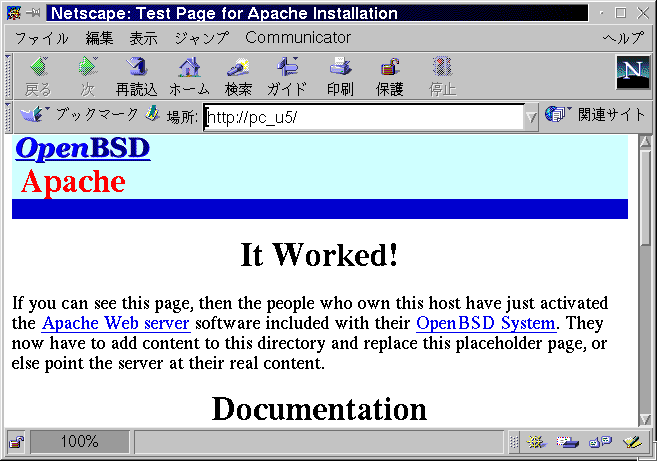Click the page location proxy icon
657x461 pixels.
point(153,114)
